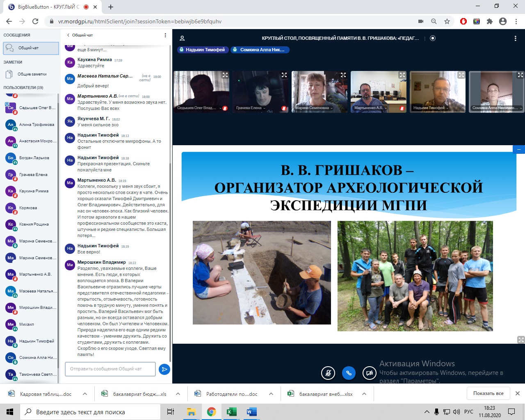The width and height of the screenshot is (525, 420).
Task: Select user Каукина Римма in list
Action: pos(31,191)
